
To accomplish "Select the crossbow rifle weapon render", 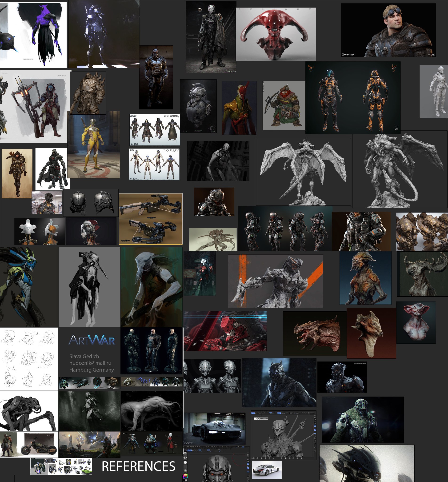I will pos(151,219).
